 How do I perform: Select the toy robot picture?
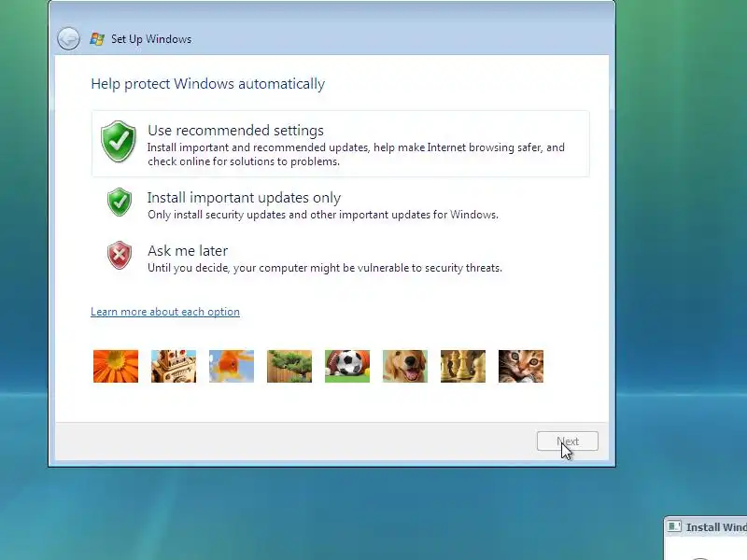174,366
